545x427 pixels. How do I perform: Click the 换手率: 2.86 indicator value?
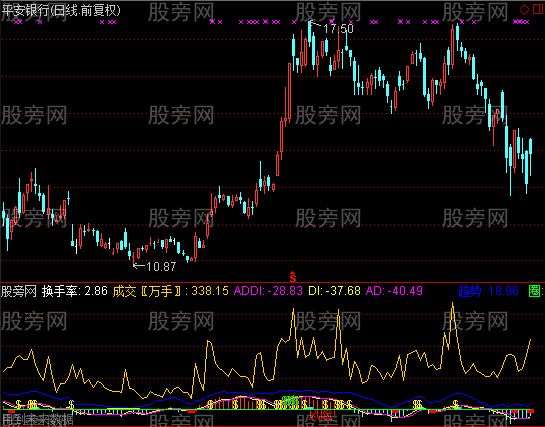pyautogui.click(x=75, y=291)
